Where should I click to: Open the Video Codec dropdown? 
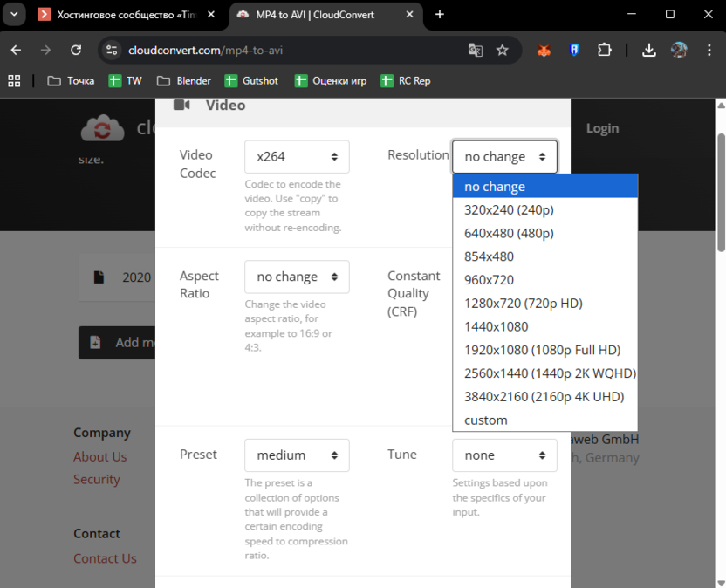pos(297,156)
